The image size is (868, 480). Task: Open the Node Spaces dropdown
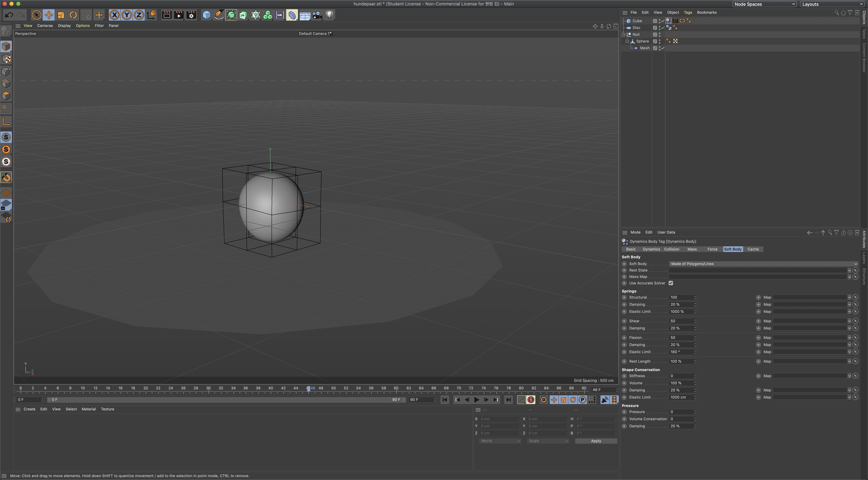(764, 4)
